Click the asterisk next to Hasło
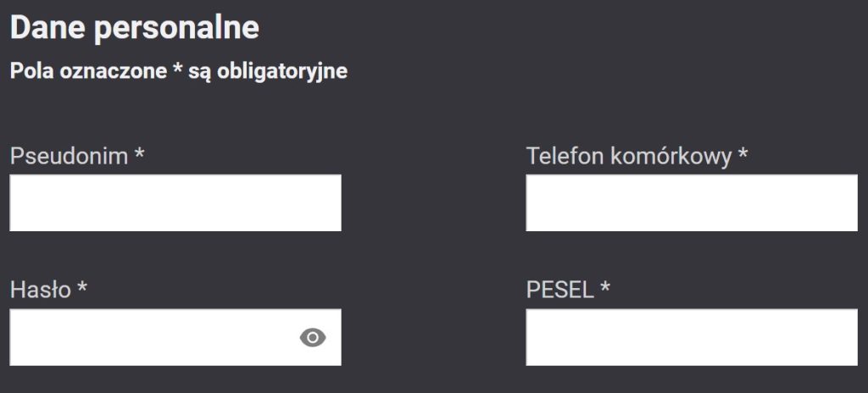The width and height of the screenshot is (868, 393). click(x=82, y=289)
